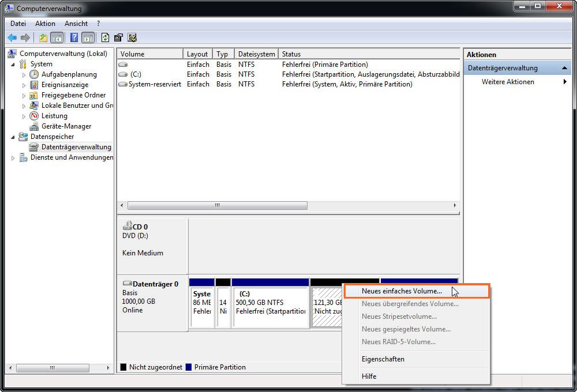Expand the Lokale Benutzer und Gruppen node
This screenshot has height=392, width=577.
pyautogui.click(x=24, y=106)
